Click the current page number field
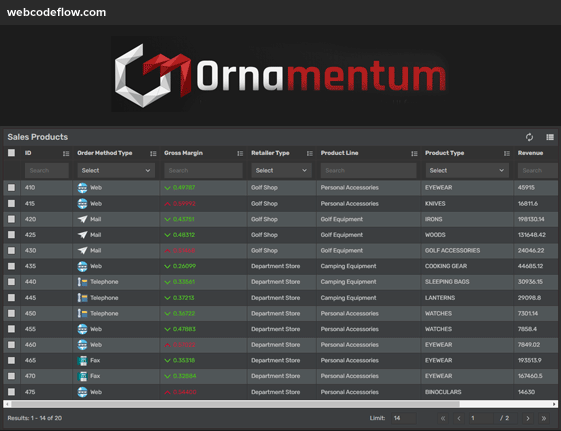The width and height of the screenshot is (561, 431). [481, 418]
